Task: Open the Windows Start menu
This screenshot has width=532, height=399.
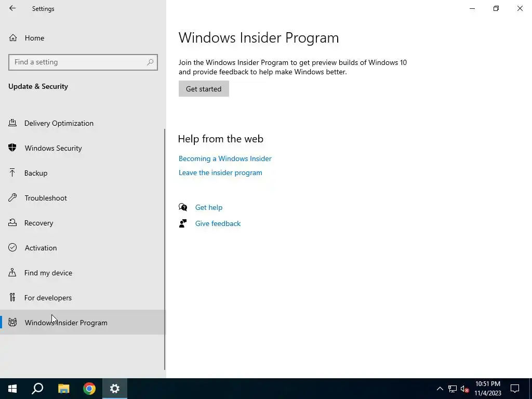Action: pyautogui.click(x=12, y=389)
